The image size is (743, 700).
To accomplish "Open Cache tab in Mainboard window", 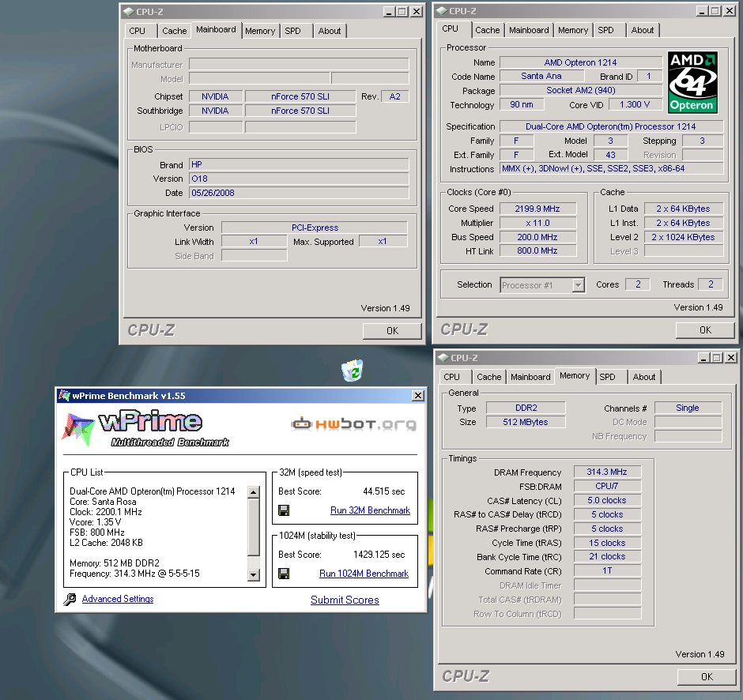I will pos(175,31).
